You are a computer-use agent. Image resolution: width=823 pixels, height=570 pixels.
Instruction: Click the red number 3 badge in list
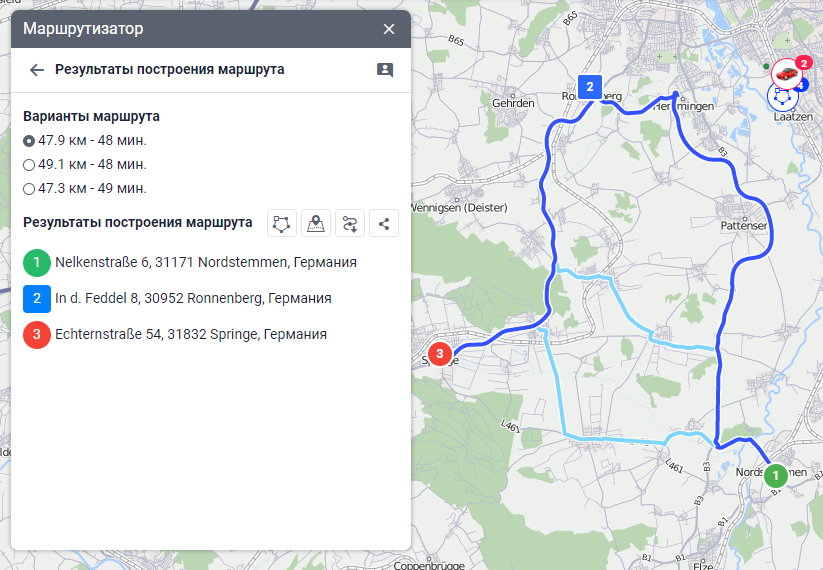37,334
